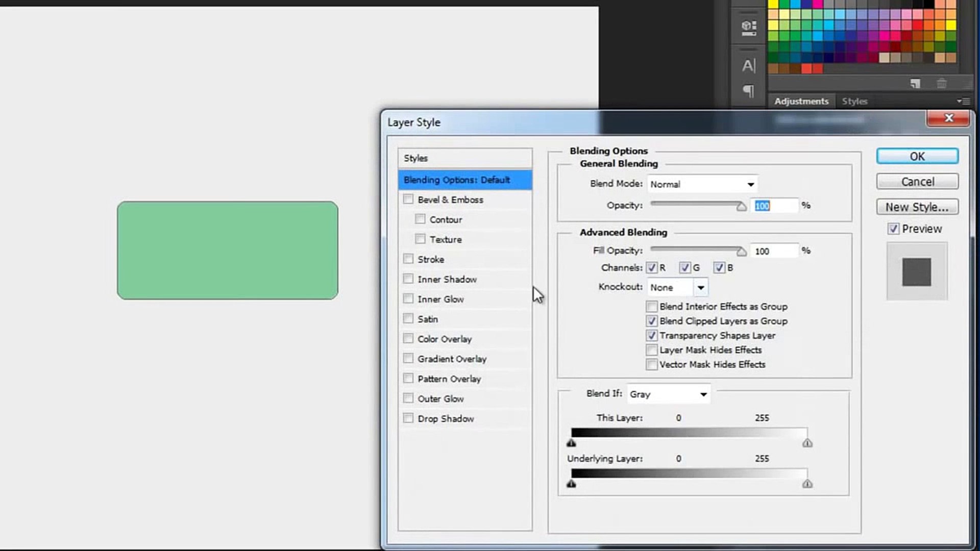The height and width of the screenshot is (551, 980).
Task: Expand the Knockout dropdown
Action: tap(700, 288)
